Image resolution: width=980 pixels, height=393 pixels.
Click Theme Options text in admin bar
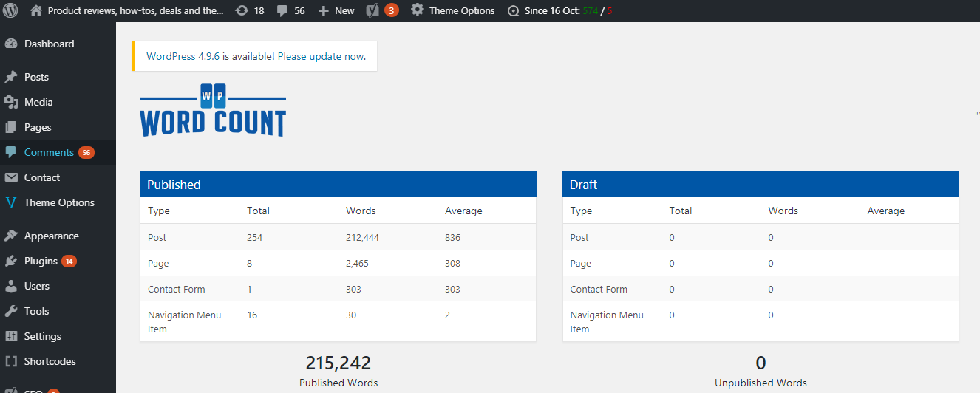[x=462, y=10]
